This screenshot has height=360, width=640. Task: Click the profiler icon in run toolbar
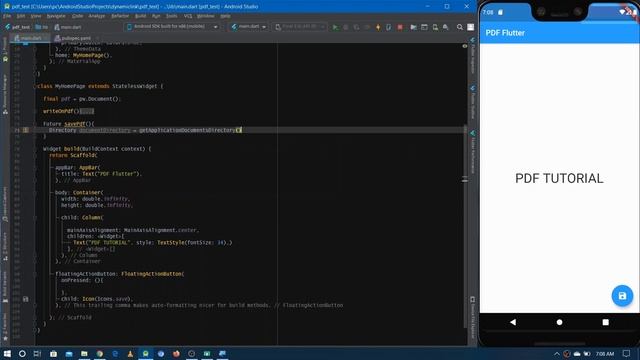[x=367, y=27]
